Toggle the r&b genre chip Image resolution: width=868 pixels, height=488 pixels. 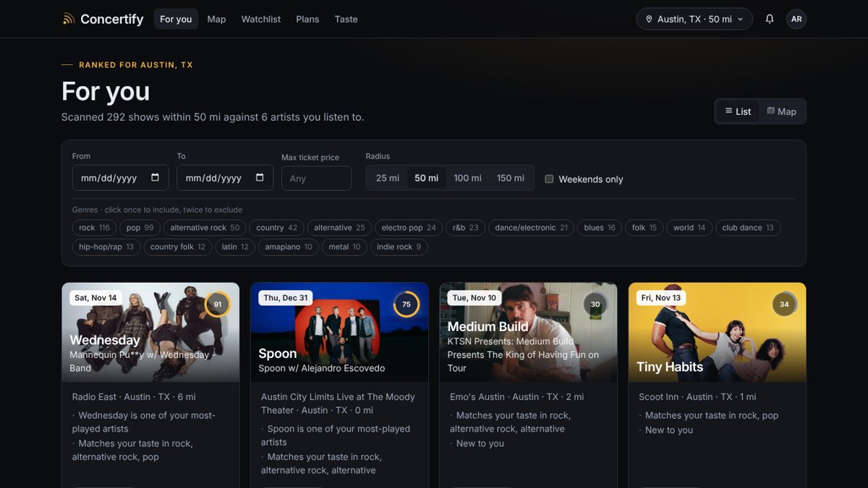click(x=465, y=228)
